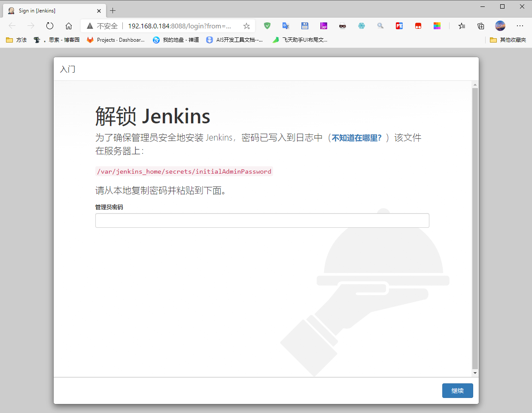Minimize the browser window
This screenshot has height=413, width=532.
coord(483,6)
